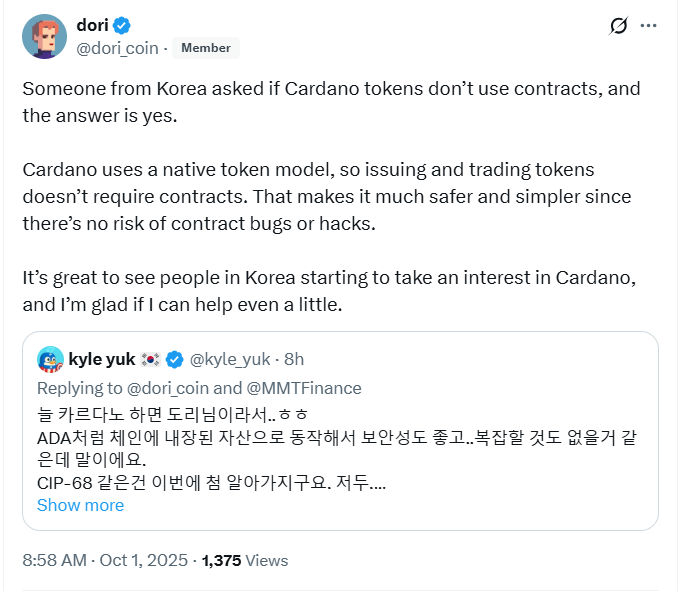The height and width of the screenshot is (591, 679).
Task: Click the Korean flag emoji by kyle yuk
Action: [x=151, y=359]
